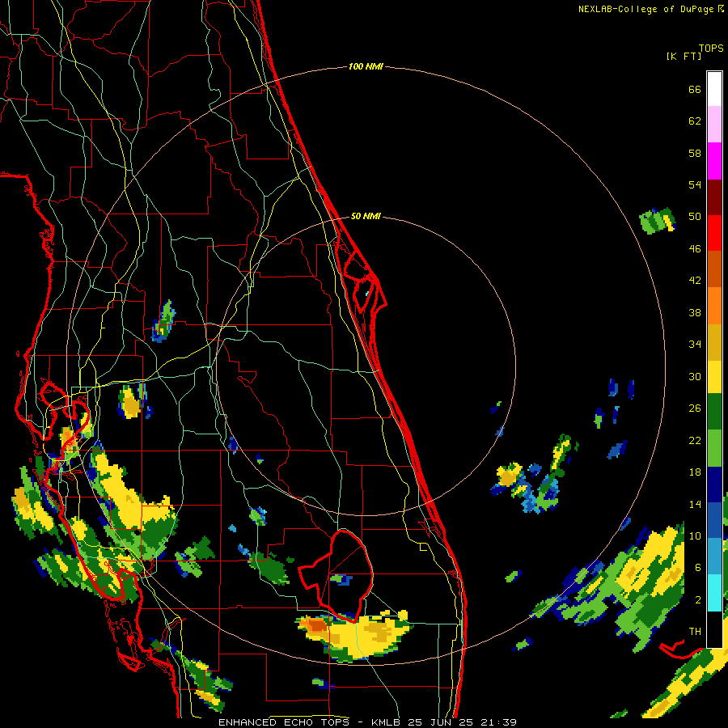
Task: Click the KMLB radar site identifier
Action: click(x=385, y=722)
